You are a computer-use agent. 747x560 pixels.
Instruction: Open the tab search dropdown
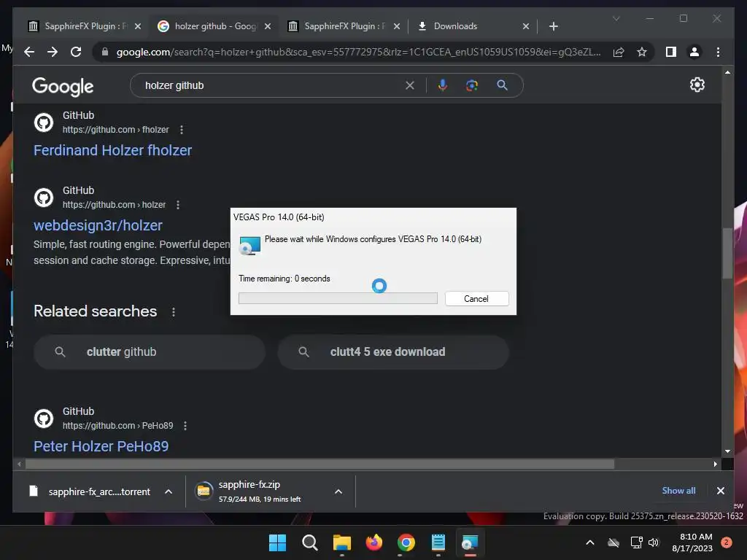[616, 18]
